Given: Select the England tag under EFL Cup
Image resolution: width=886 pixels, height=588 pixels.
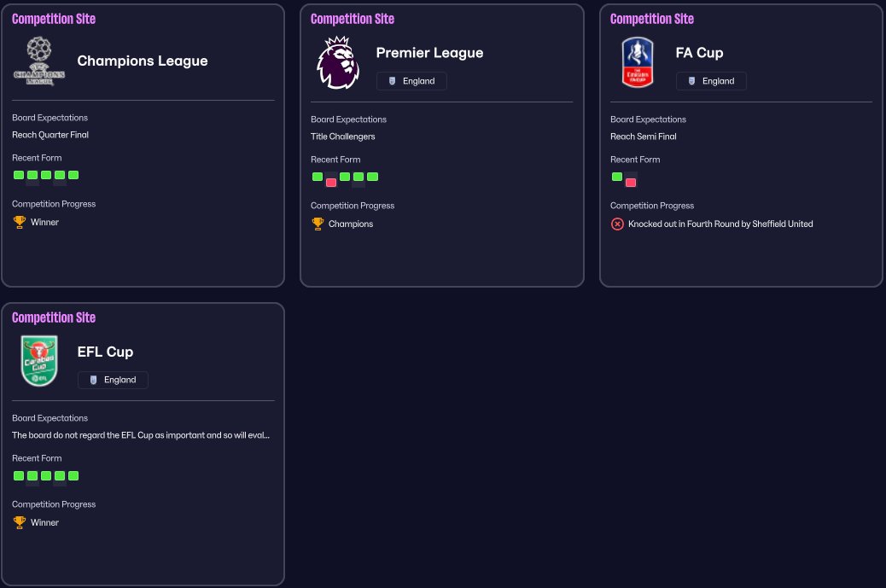Looking at the screenshot, I should tap(113, 380).
